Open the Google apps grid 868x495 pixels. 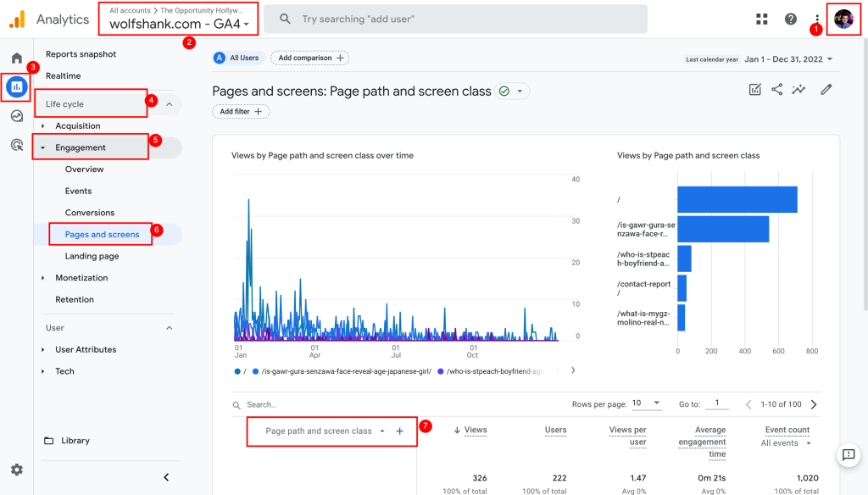[761, 18]
